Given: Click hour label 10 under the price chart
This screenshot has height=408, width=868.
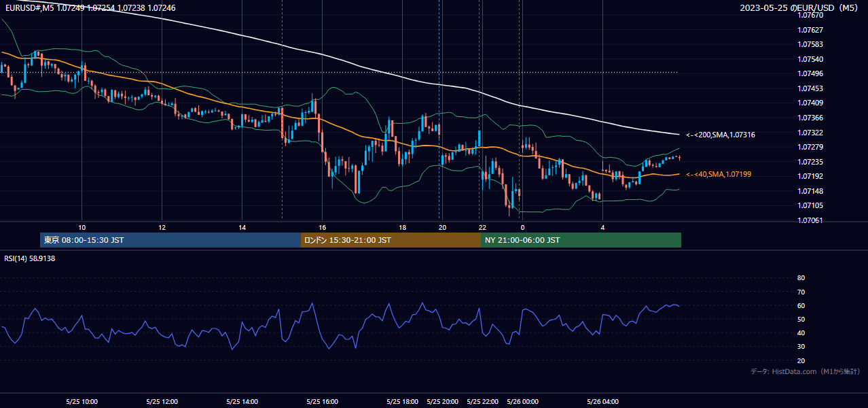Looking at the screenshot, I should (x=82, y=227).
